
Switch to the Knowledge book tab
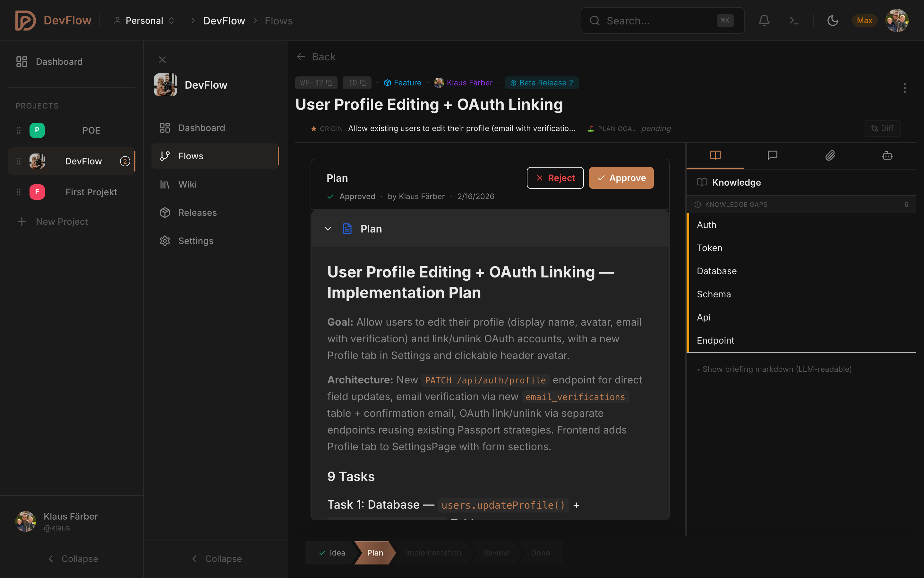click(715, 156)
